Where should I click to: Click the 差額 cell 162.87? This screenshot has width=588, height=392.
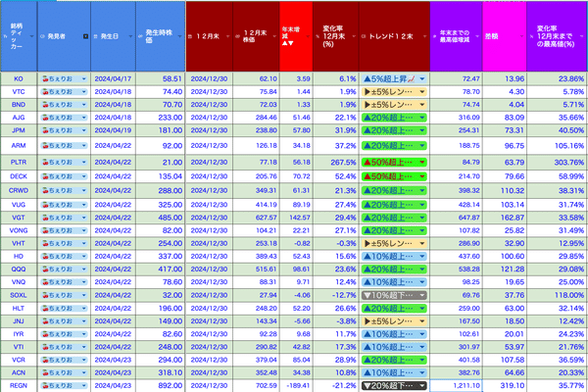[505, 218]
